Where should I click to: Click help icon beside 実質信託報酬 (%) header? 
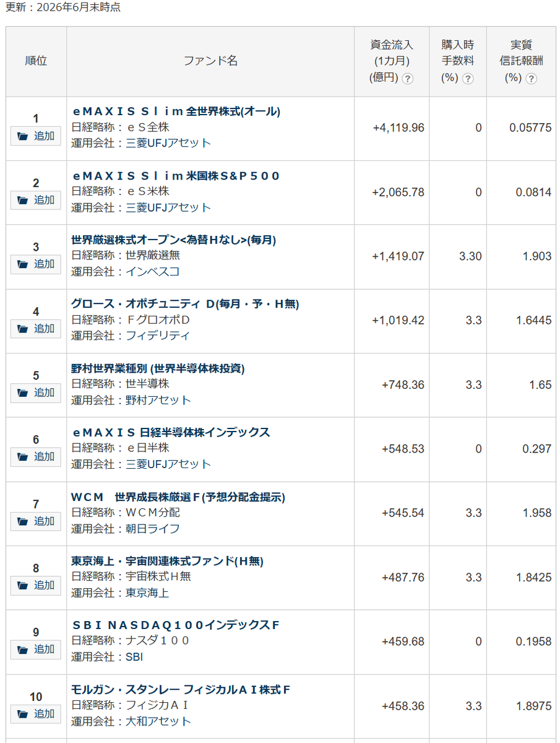coord(531,79)
